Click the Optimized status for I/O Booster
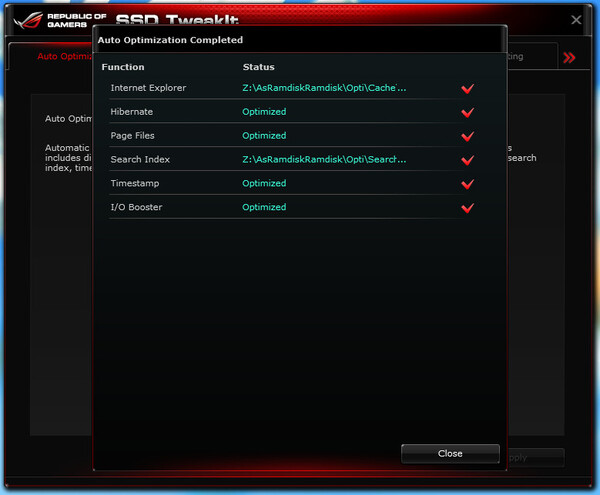 pos(264,207)
